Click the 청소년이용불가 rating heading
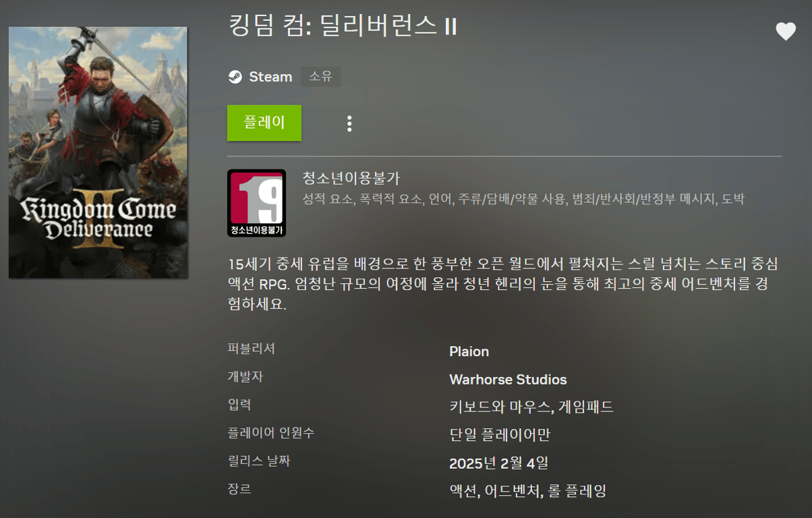 tap(352, 179)
